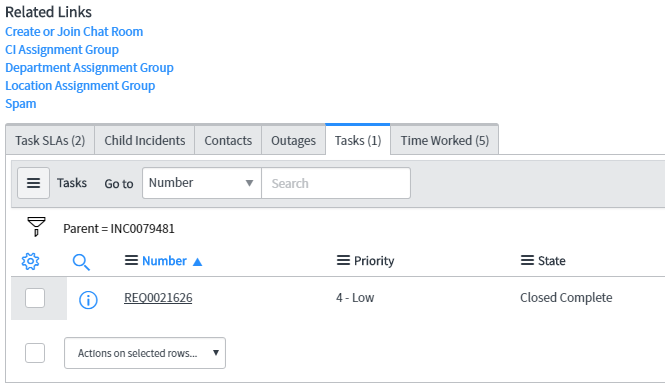665x389 pixels.
Task: Select the Tasks (1) tab
Action: click(x=358, y=140)
